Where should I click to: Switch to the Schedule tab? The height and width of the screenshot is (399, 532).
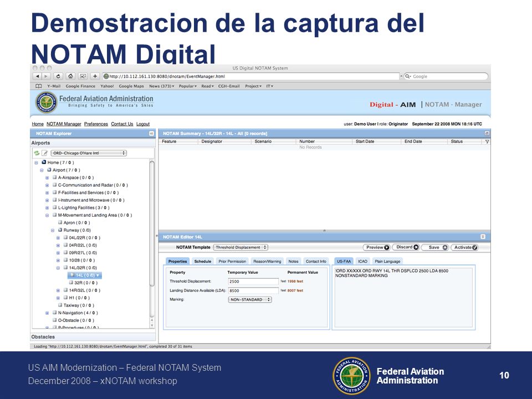(203, 261)
